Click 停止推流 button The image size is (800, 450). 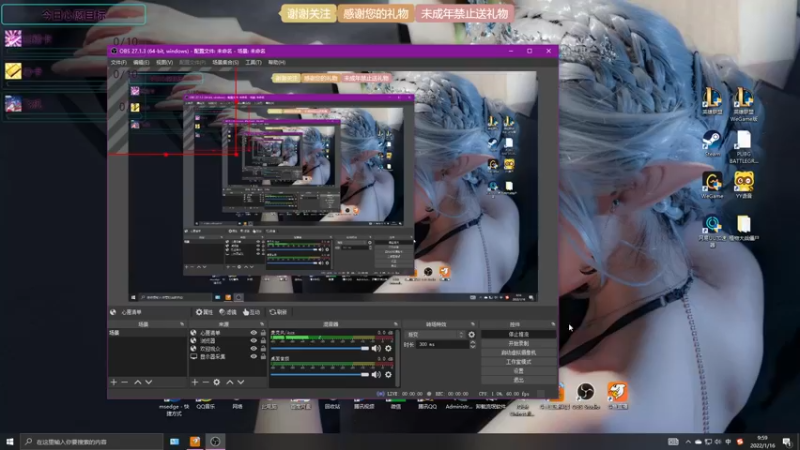518,334
